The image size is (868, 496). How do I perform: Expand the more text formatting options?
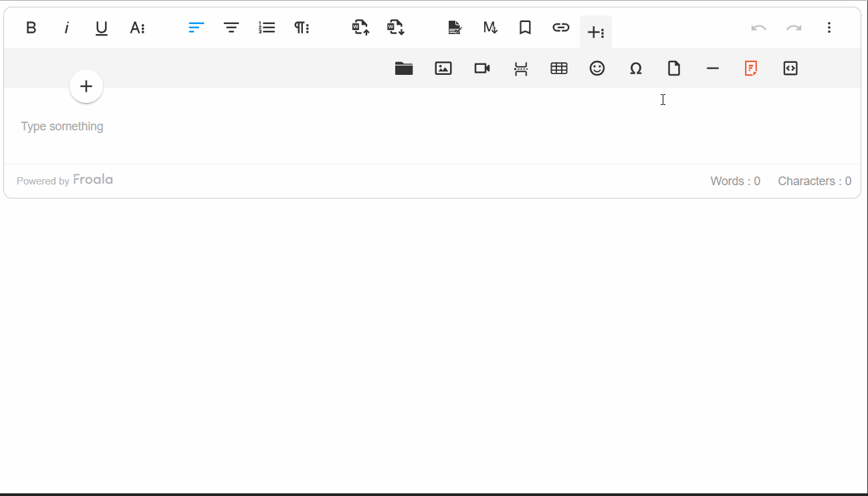pyautogui.click(x=137, y=27)
